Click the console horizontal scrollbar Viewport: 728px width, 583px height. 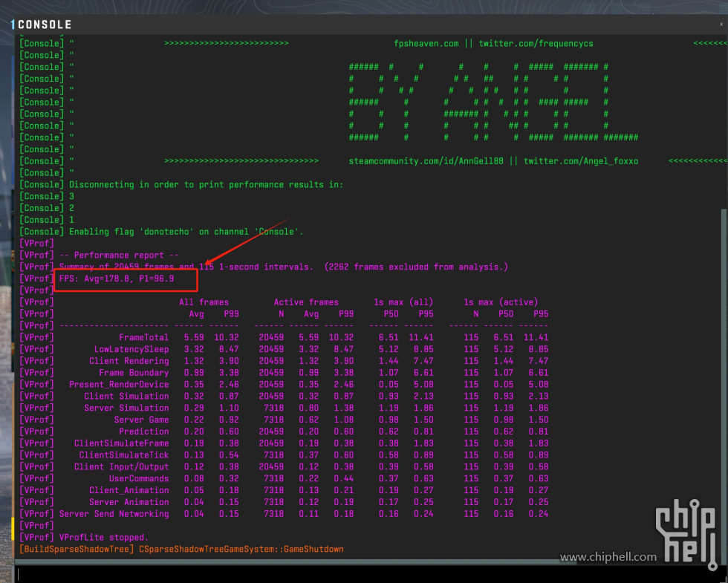(296, 562)
